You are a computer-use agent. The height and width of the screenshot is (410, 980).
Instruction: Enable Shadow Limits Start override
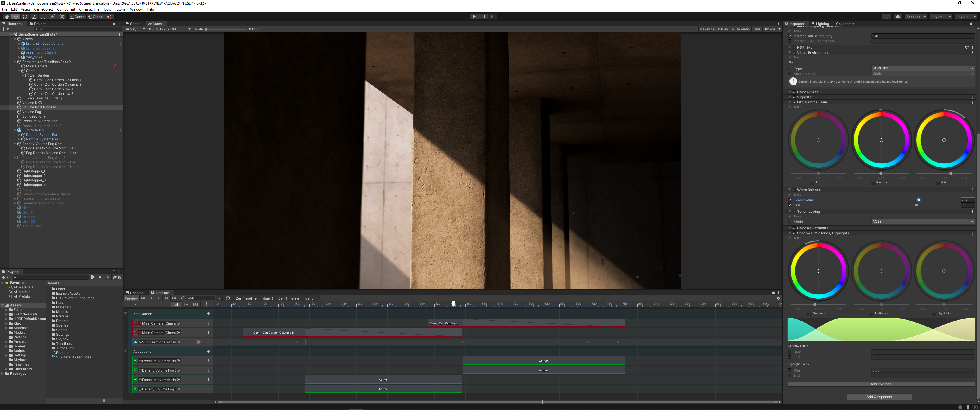coord(790,352)
